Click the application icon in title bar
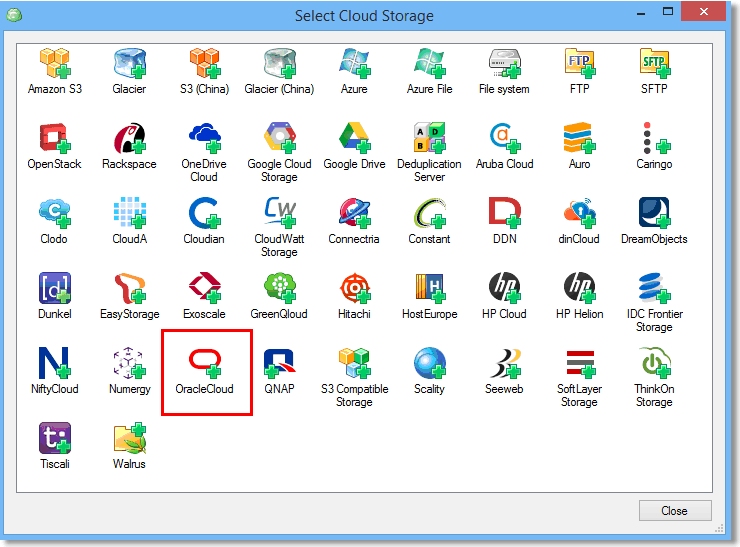The image size is (740, 547). [14, 15]
